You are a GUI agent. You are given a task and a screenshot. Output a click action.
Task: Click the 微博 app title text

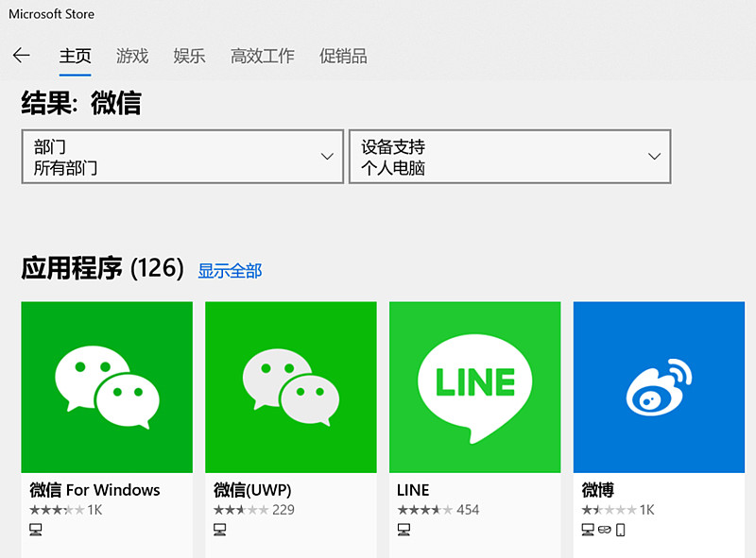598,490
